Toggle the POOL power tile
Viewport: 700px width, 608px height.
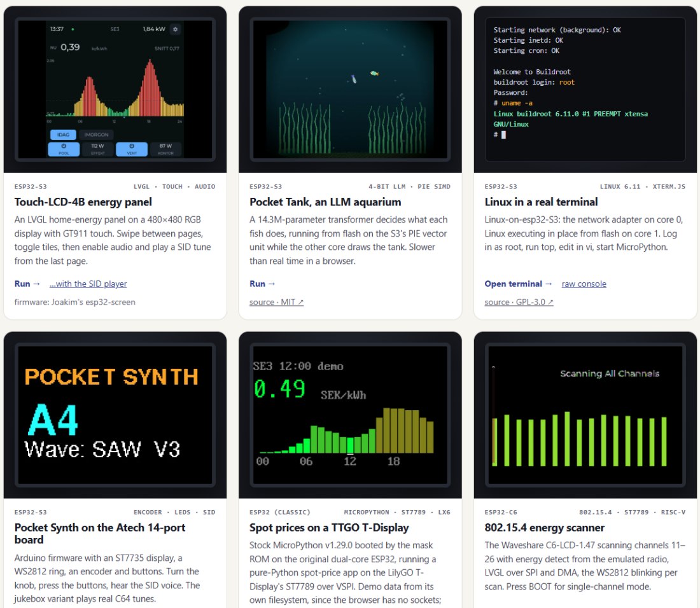[64, 149]
